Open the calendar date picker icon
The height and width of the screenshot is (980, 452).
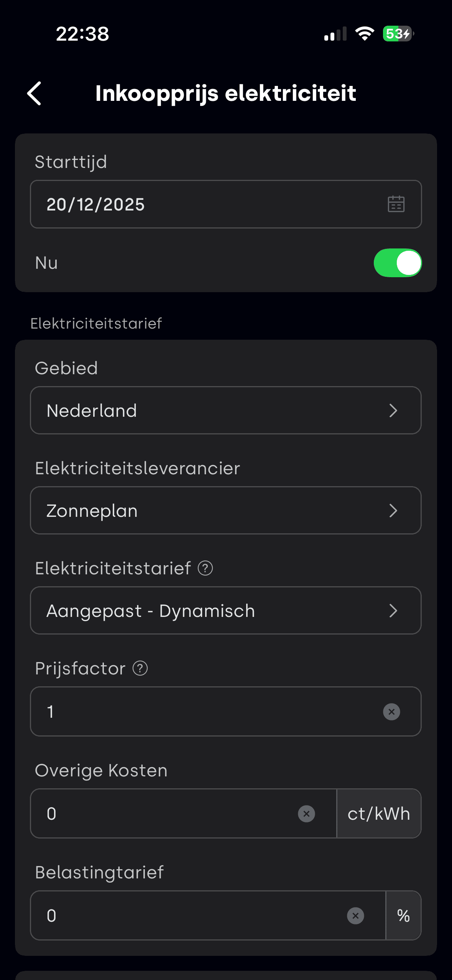396,204
